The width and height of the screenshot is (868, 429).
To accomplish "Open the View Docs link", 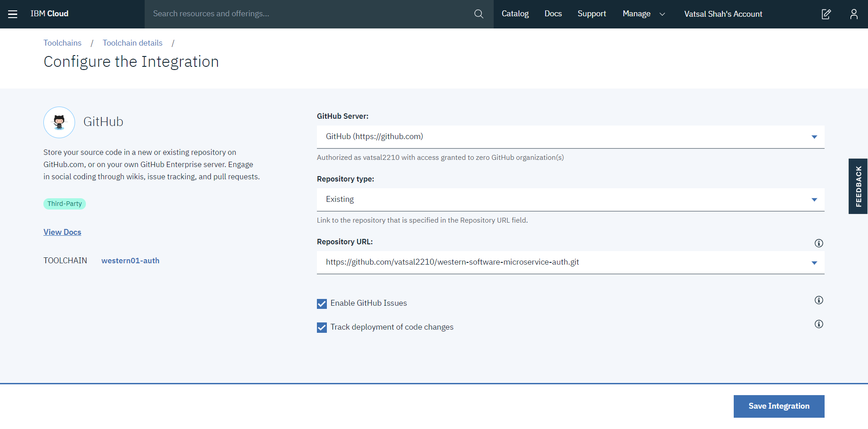I will [x=62, y=232].
